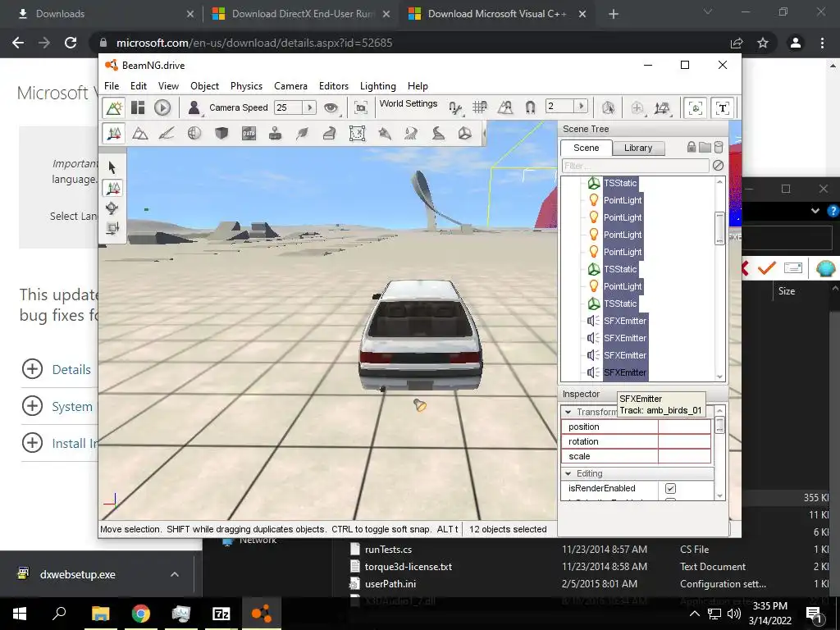Open the Mesh Road Editor icon
Image resolution: width=840 pixels, height=630 pixels.
click(x=330, y=134)
